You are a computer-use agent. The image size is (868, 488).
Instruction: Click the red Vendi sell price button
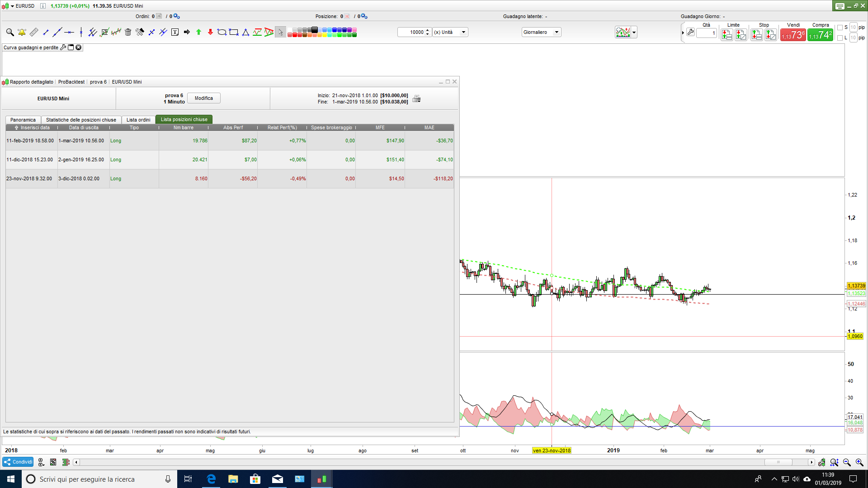793,35
